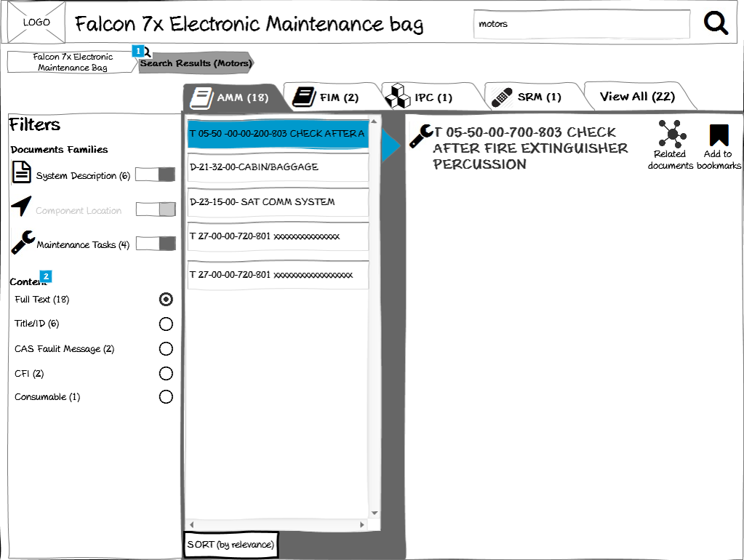Click the magnifier search icon in header
This screenshot has width=744, height=560.
coord(716,23)
